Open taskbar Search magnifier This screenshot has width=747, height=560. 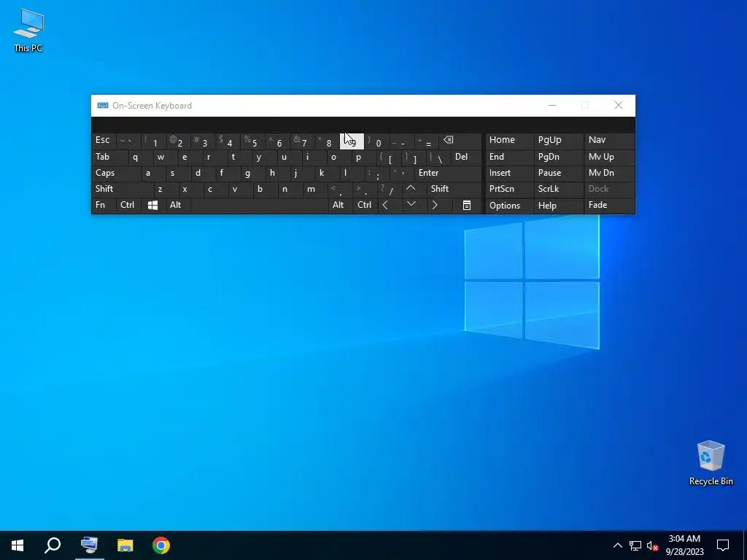pos(53,545)
